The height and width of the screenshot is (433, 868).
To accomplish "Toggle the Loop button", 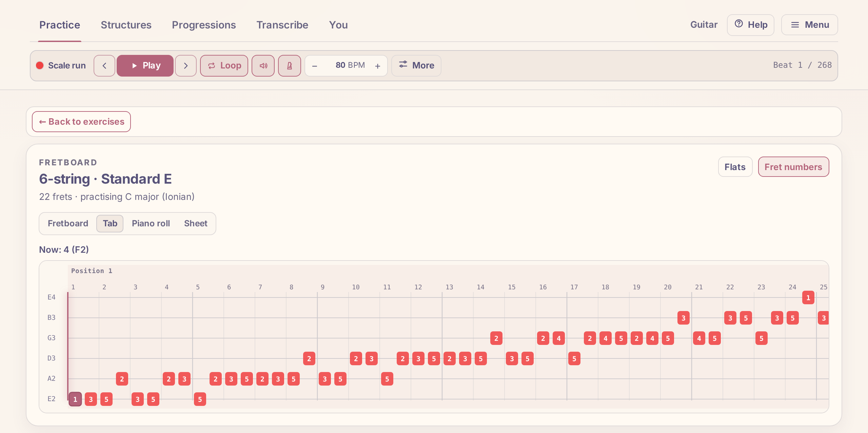I will (224, 66).
